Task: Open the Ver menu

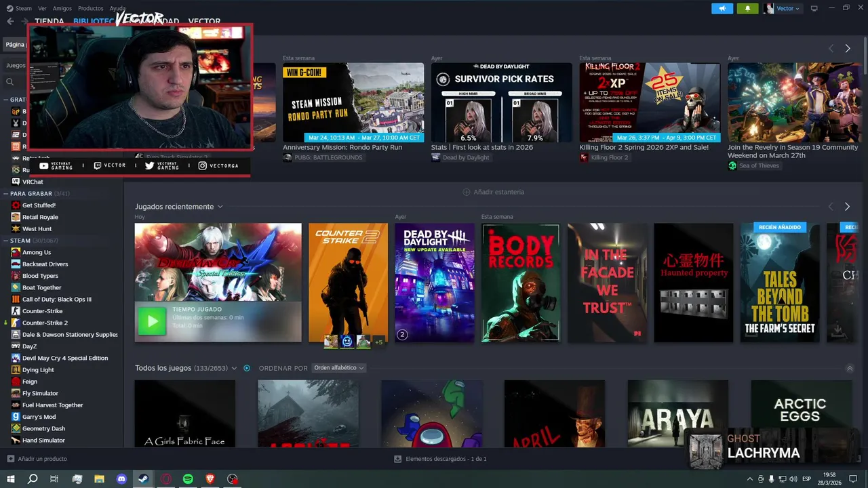Action: click(x=43, y=8)
